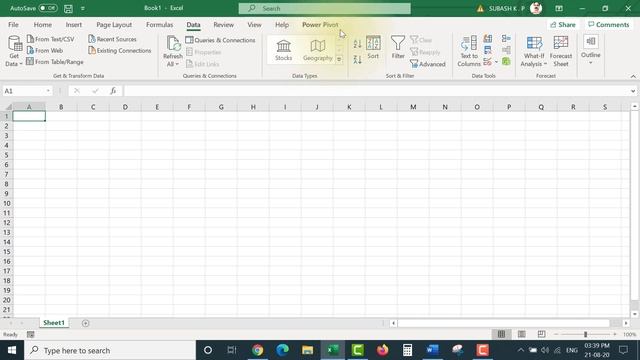Screen dimensions: 640x360
Task: Open Existing Connections
Action: (120, 51)
